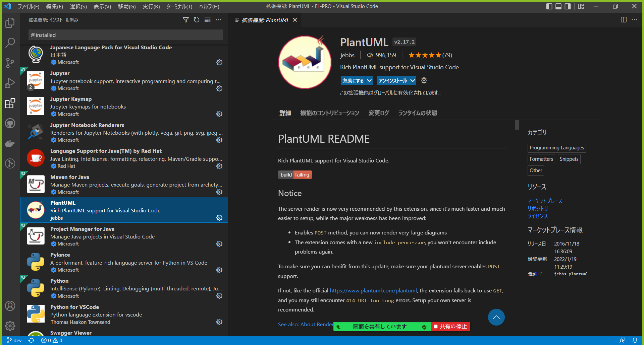Split the editor using the top-right icon
Image resolution: width=644 pixels, height=345 pixels.
[624, 20]
